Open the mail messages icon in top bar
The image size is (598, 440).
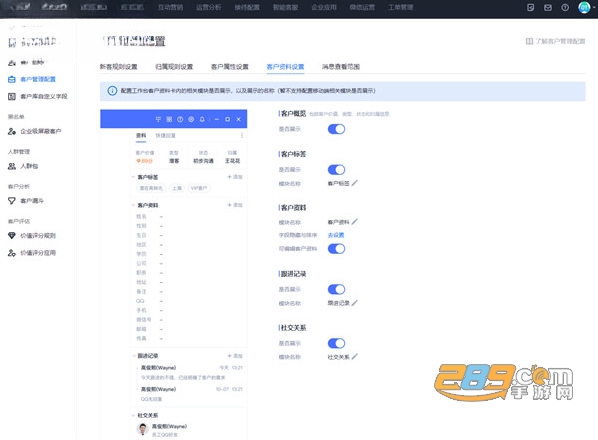548,8
